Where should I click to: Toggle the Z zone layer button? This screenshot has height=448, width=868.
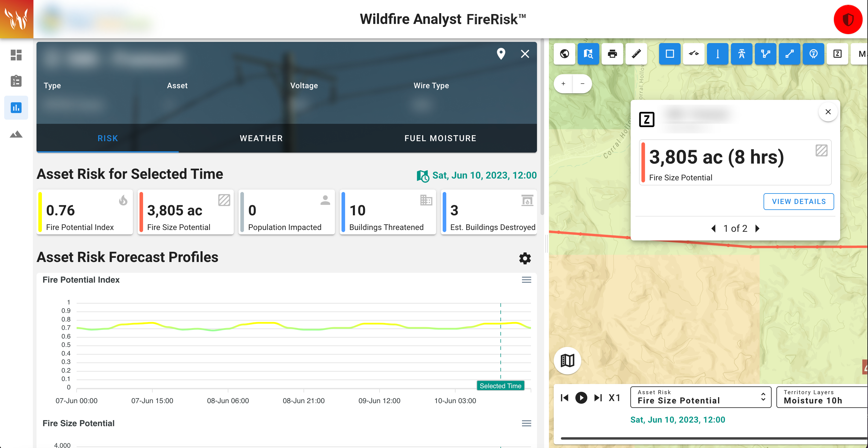point(837,54)
